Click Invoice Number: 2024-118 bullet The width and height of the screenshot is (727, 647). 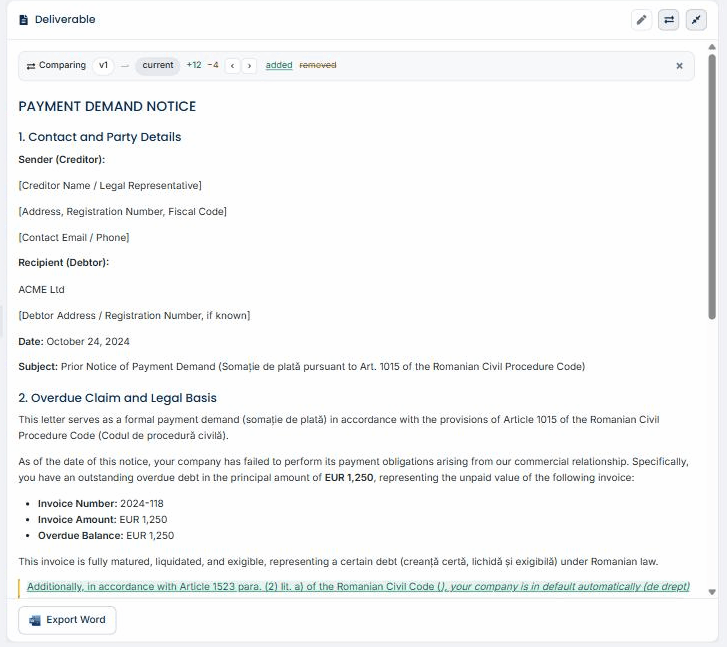101,504
